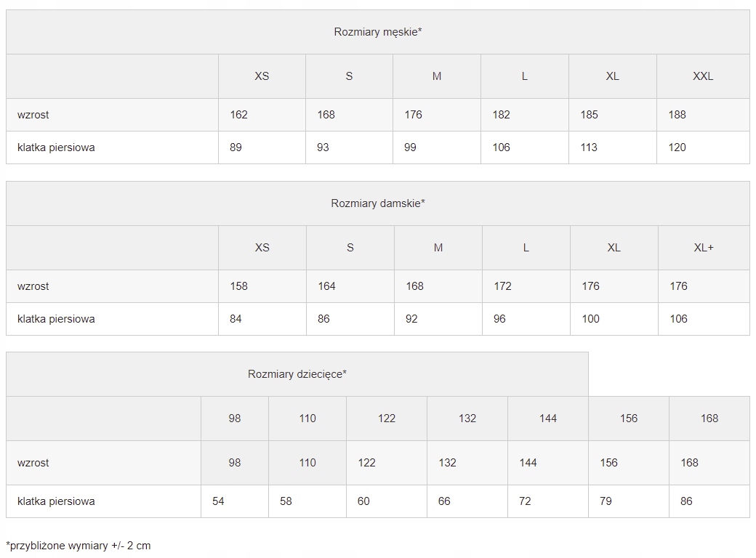Select the 156 column header in children's sizes
This screenshot has height=558, width=756.
(628, 418)
